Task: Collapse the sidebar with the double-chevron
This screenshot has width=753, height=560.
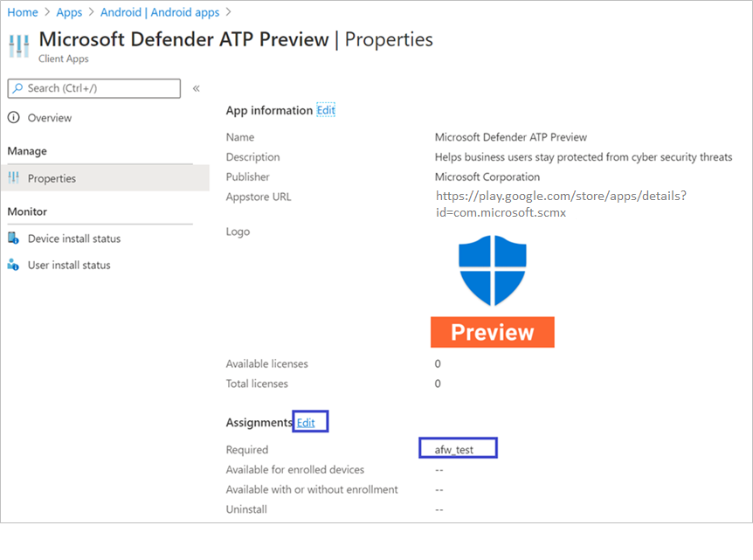Action: 197,88
